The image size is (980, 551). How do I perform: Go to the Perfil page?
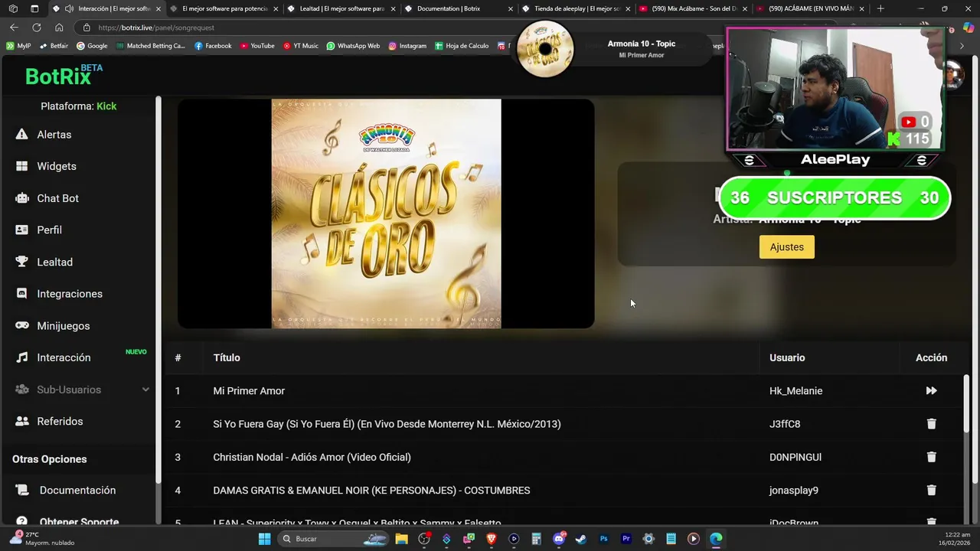tap(49, 230)
